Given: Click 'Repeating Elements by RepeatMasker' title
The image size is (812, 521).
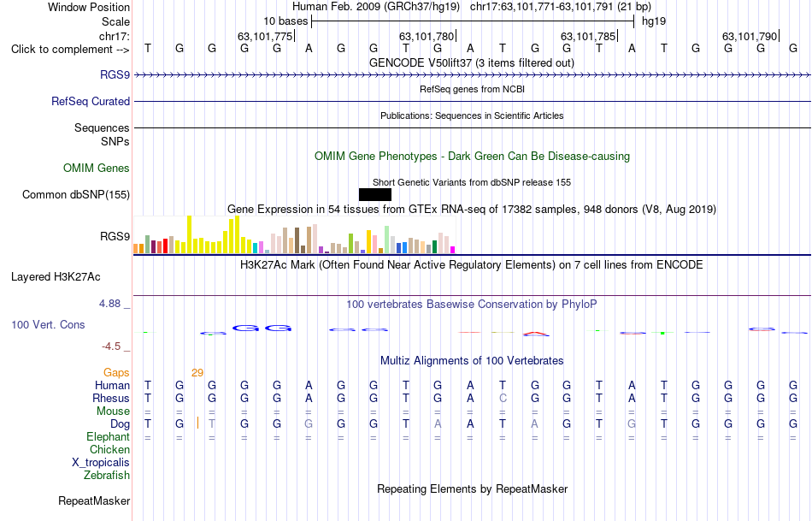Looking at the screenshot, I should (473, 488).
